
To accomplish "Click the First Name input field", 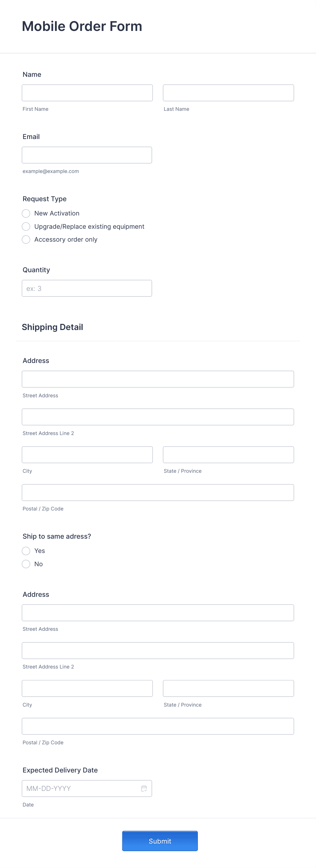I will 87,93.
